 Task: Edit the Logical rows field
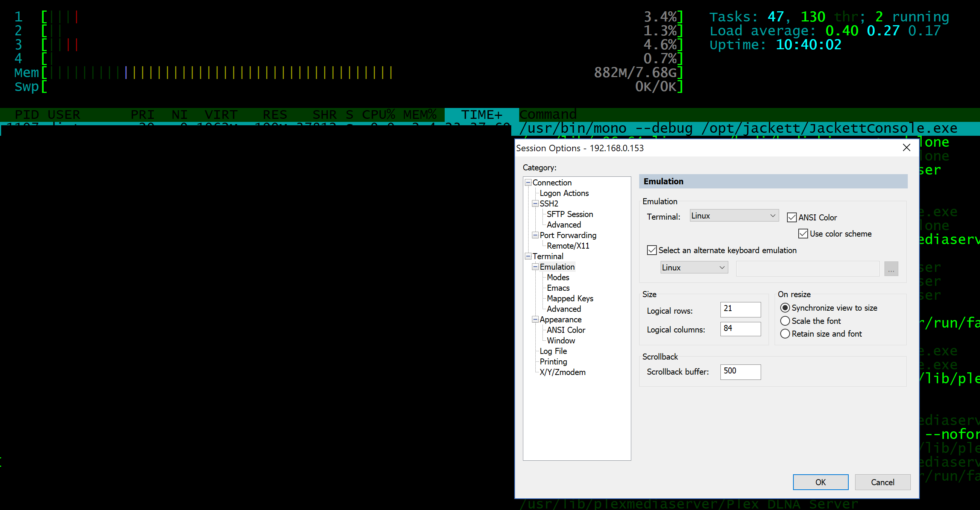tap(740, 310)
